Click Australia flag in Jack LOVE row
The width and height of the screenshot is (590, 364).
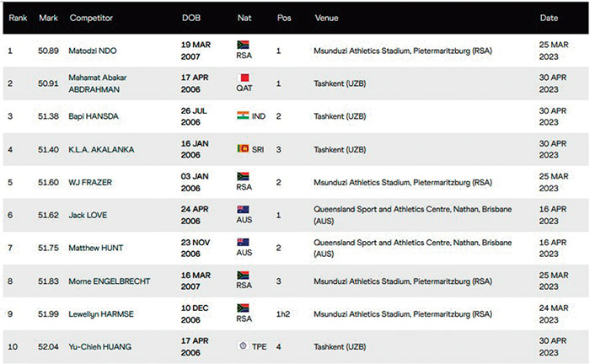coord(243,209)
